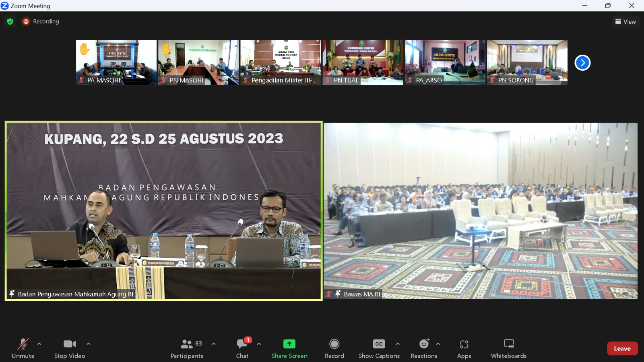
Task: Stop Video using the camera button
Action: click(x=70, y=349)
